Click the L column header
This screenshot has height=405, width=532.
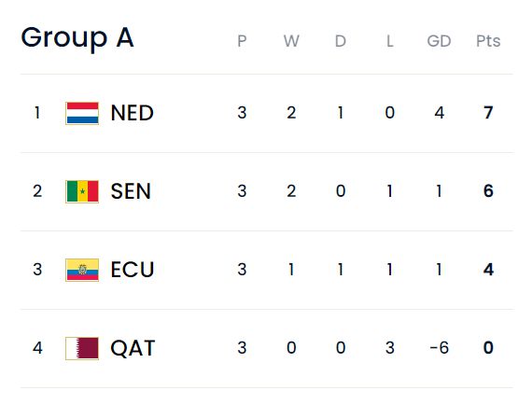[x=390, y=41]
